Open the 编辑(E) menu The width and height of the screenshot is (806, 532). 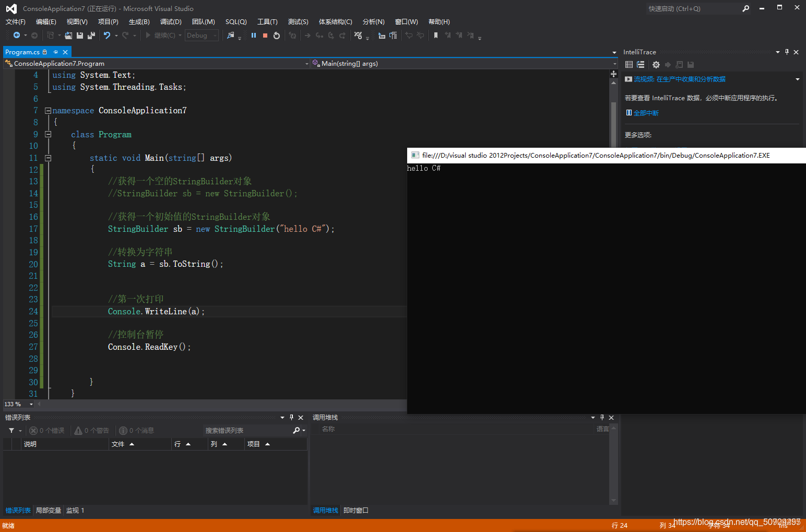pyautogui.click(x=46, y=21)
